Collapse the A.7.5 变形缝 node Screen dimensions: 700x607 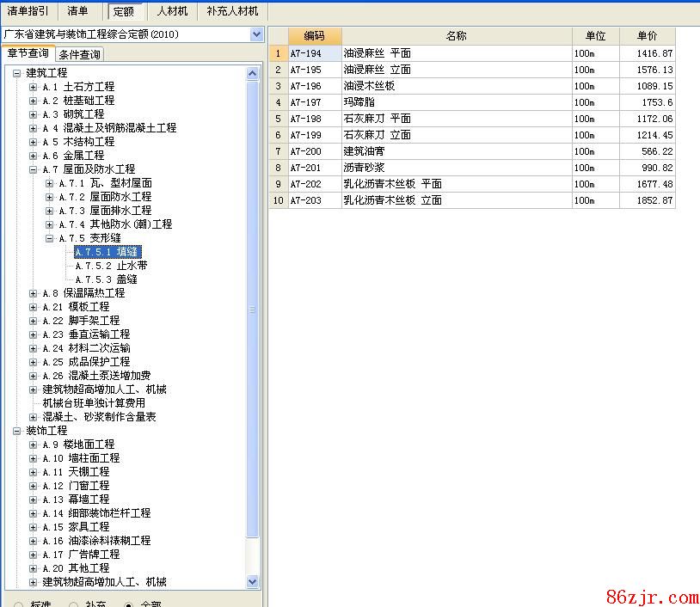coord(49,238)
